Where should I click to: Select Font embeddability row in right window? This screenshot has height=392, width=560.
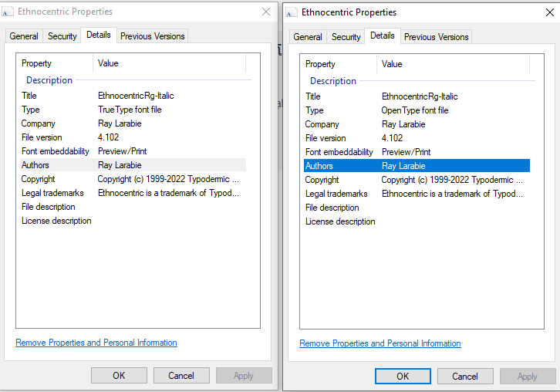(417, 152)
